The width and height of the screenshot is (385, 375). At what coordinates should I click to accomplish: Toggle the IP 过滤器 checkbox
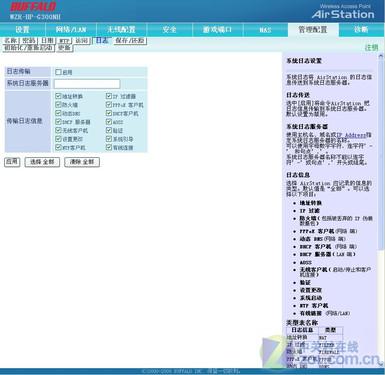click(109, 96)
